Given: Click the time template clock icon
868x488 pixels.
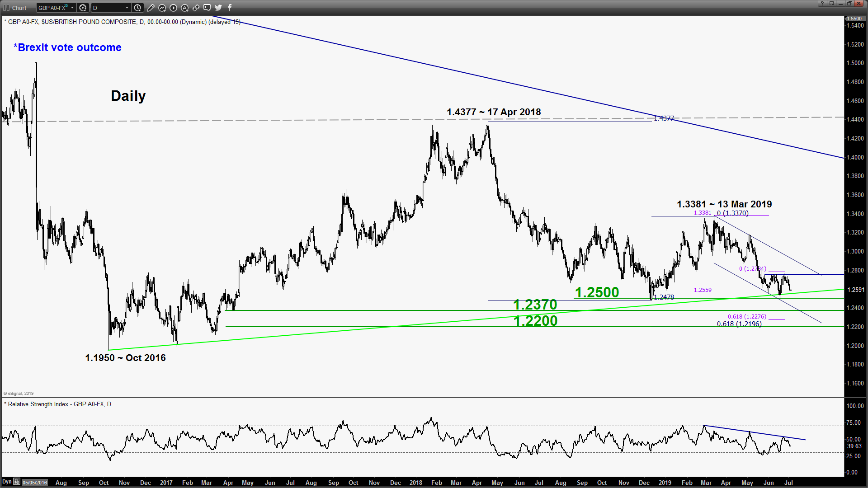Looking at the screenshot, I should click(x=138, y=8).
